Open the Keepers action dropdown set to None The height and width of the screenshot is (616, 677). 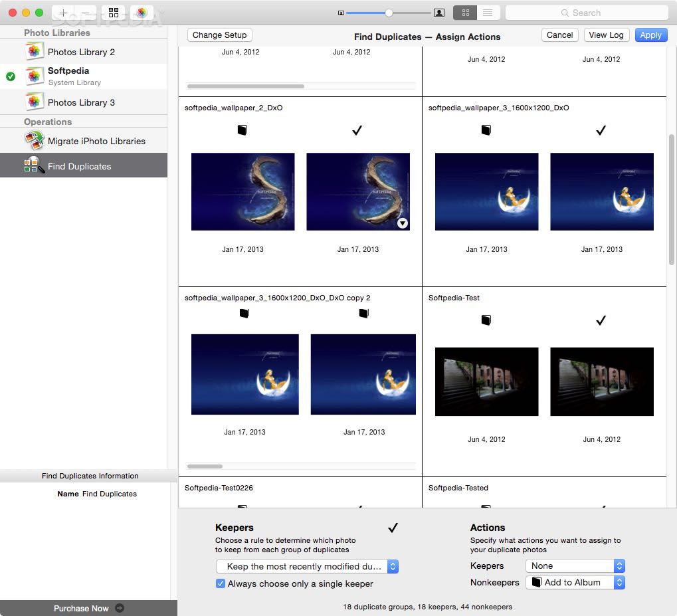tap(575, 565)
